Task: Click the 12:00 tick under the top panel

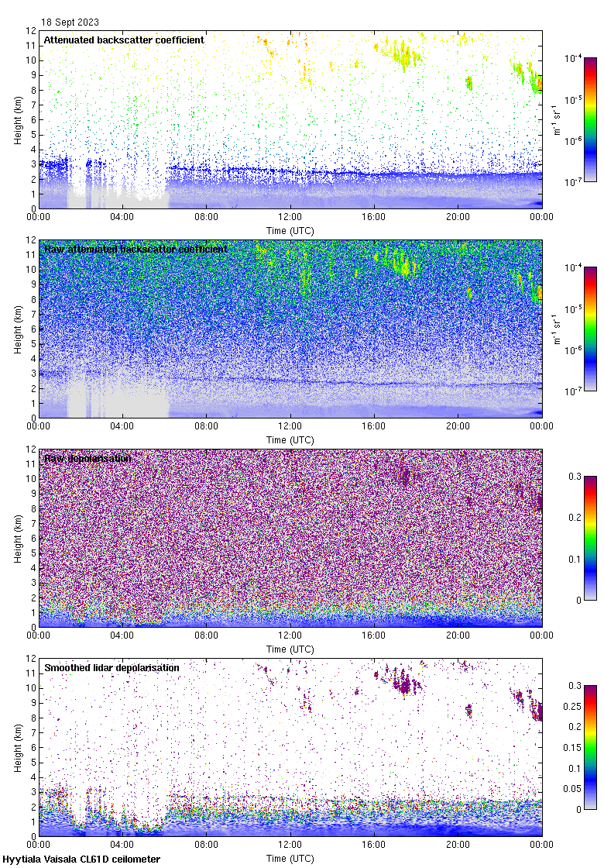Action: coord(290,219)
